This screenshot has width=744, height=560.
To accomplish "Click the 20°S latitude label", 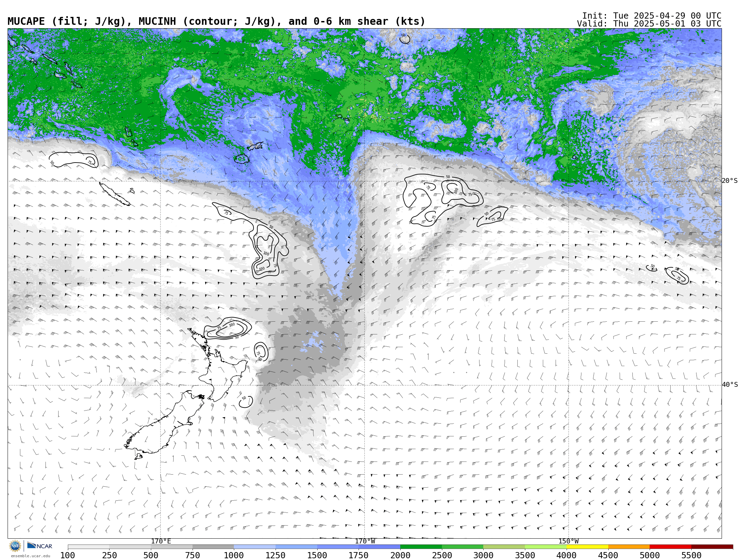I will (730, 181).
